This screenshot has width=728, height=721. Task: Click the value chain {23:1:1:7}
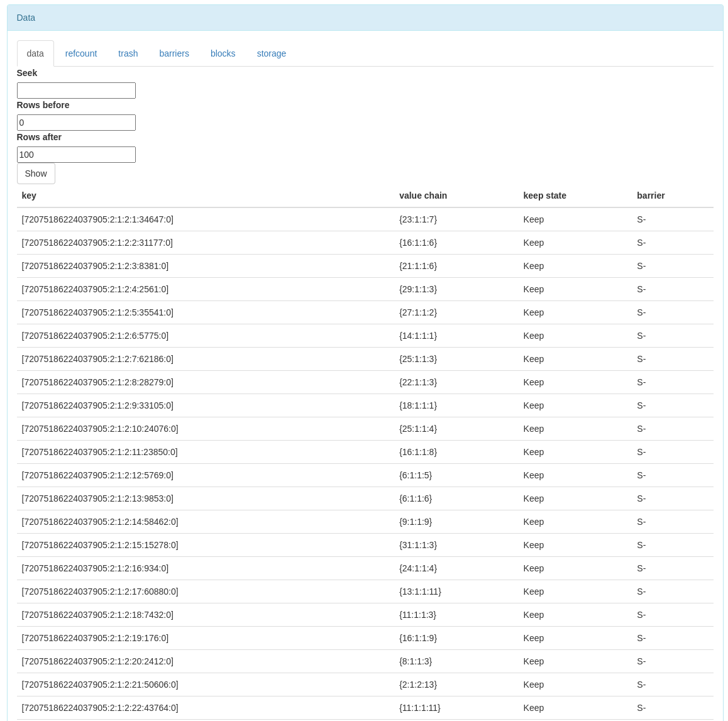pos(418,219)
